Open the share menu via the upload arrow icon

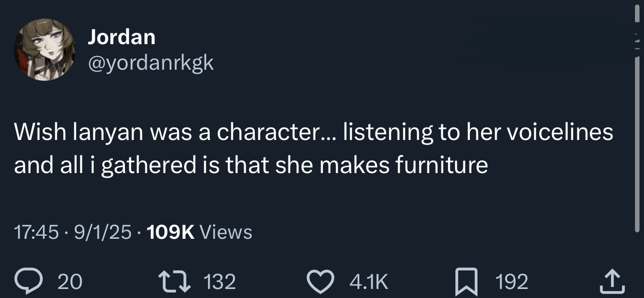coord(612,281)
